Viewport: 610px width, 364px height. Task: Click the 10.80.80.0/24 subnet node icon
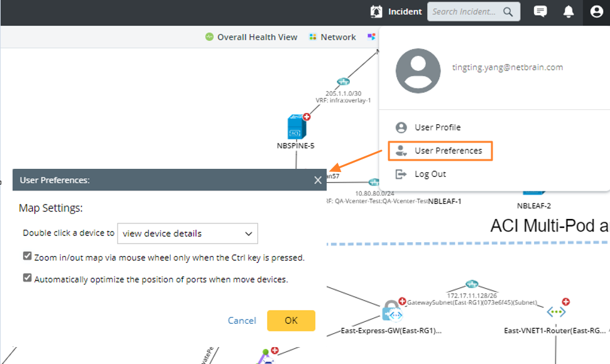point(374,182)
